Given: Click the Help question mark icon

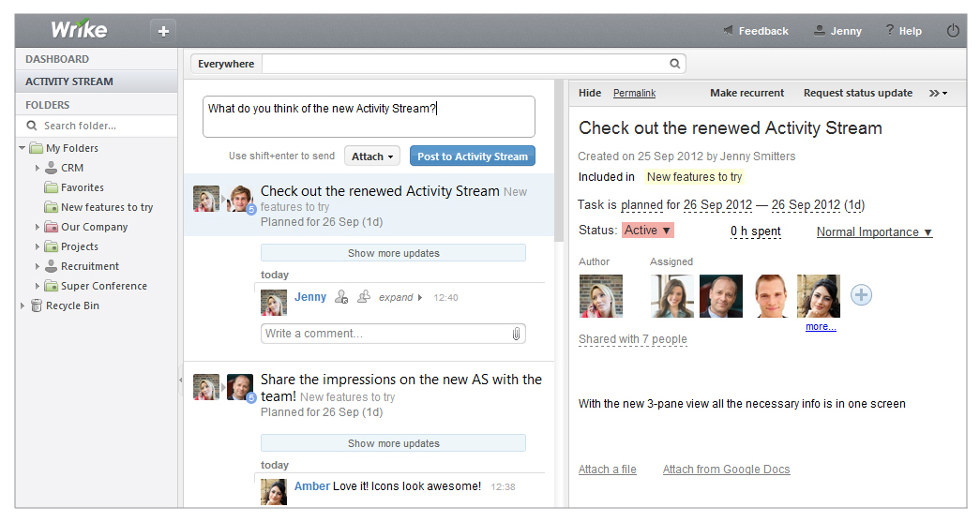Looking at the screenshot, I should pyautogui.click(x=888, y=31).
